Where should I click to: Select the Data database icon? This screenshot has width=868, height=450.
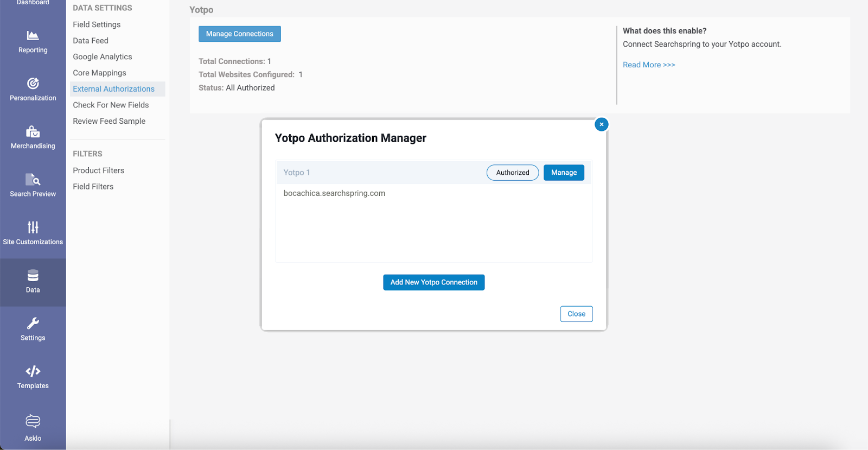(x=33, y=275)
